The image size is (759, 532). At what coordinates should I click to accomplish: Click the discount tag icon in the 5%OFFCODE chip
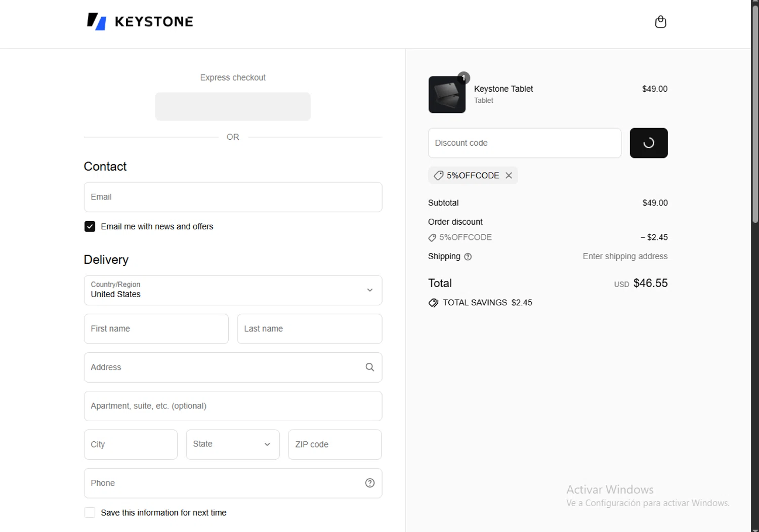coord(439,175)
